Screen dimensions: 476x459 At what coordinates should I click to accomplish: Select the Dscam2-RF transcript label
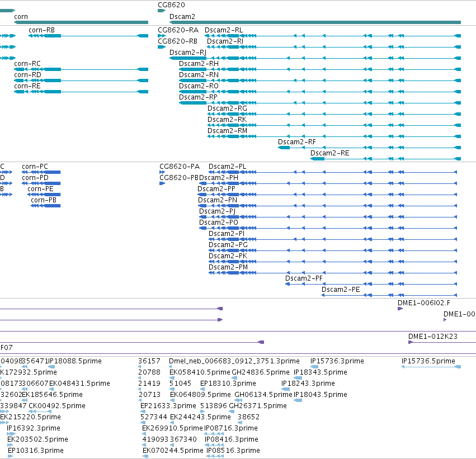(x=297, y=142)
